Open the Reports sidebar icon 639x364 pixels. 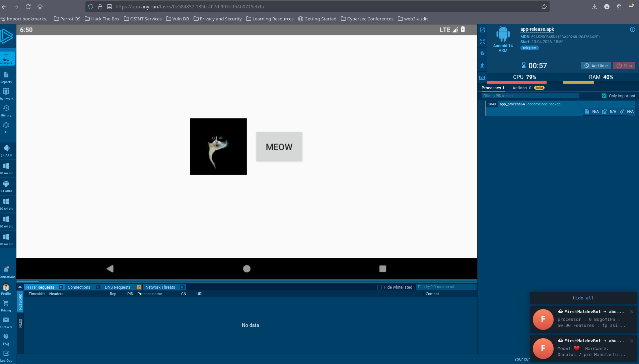tap(6, 75)
